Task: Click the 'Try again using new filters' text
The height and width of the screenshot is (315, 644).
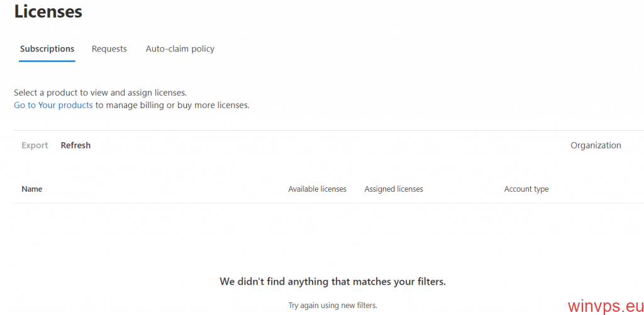Action: point(333,306)
